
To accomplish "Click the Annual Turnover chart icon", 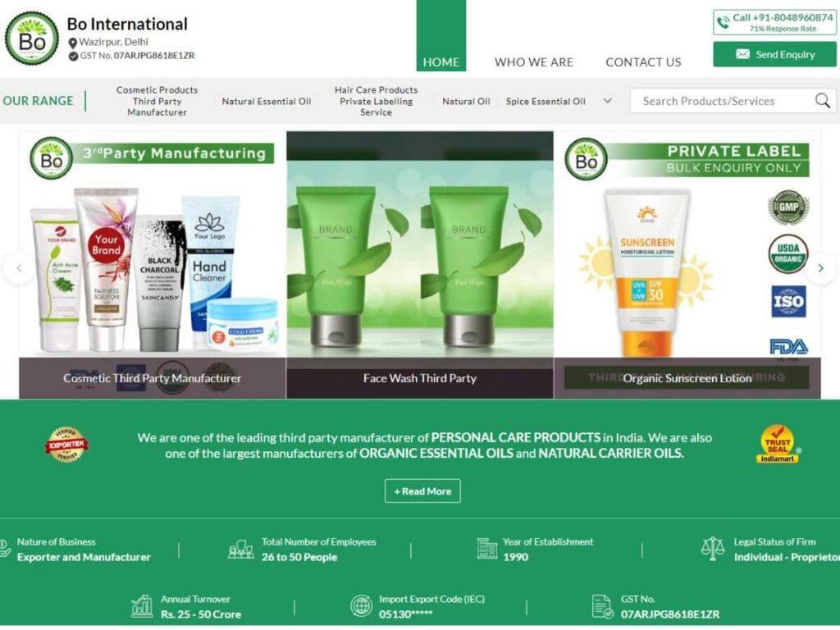I will pyautogui.click(x=142, y=606).
